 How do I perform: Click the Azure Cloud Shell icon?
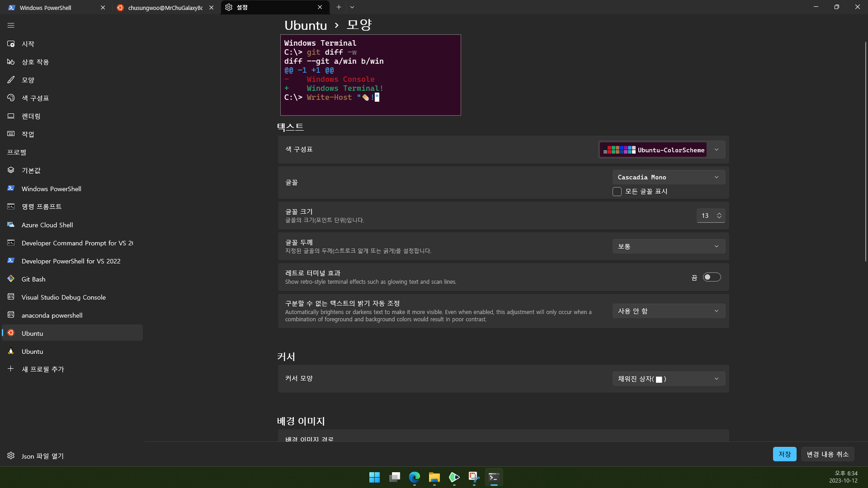[x=11, y=225]
